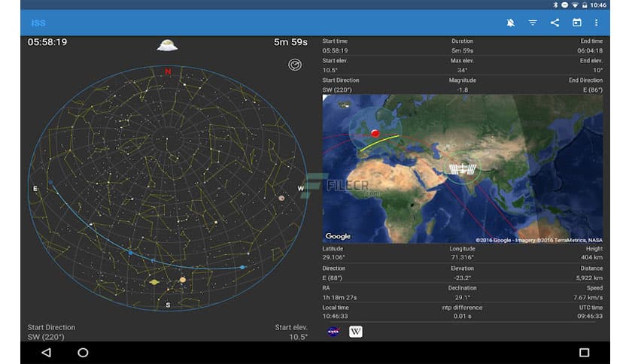Screen dimensions: 629x364
Task: Tap the cloudy weather icon
Action: point(167,45)
